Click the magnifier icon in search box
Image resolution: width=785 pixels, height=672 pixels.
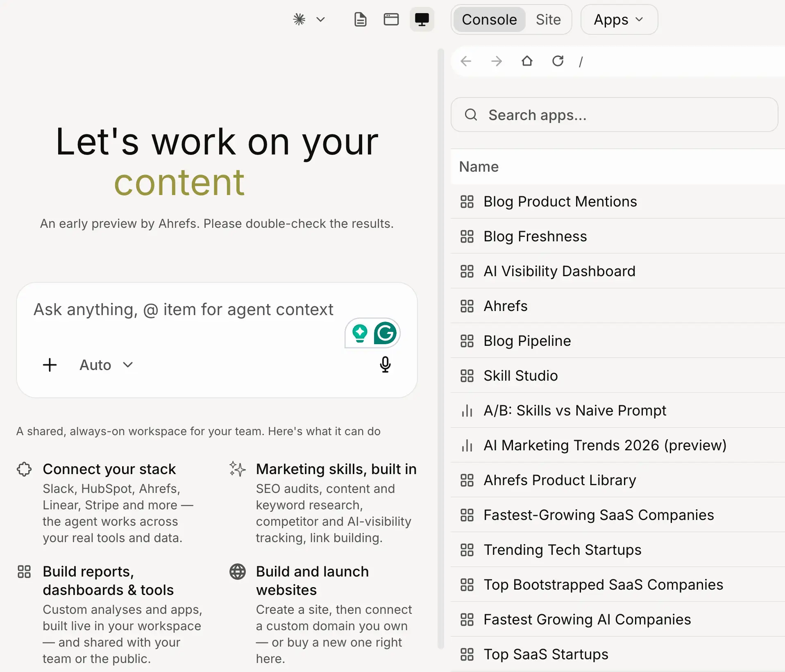point(471,115)
